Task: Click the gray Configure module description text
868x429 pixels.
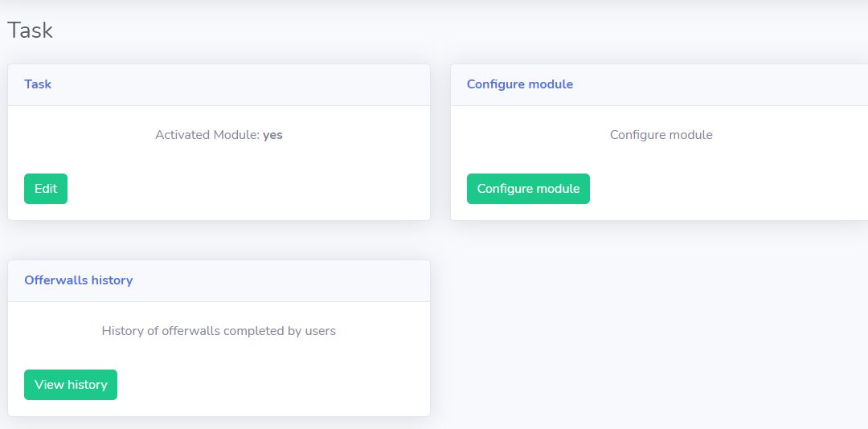Action: click(x=661, y=135)
